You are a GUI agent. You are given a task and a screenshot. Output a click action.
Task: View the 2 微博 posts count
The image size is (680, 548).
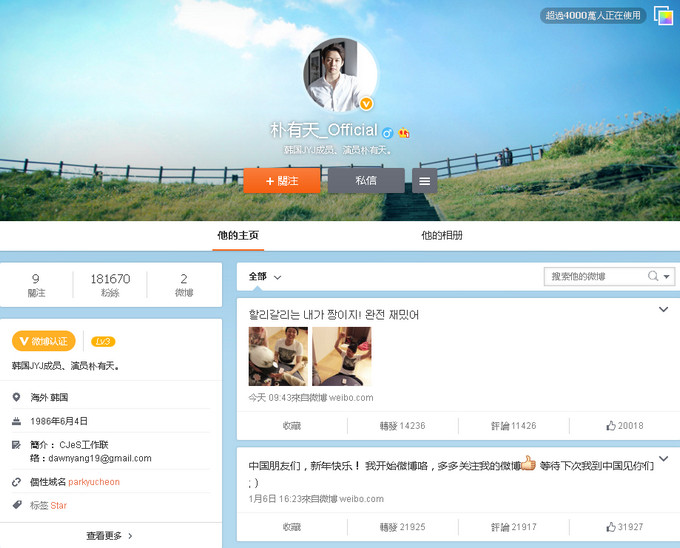tap(184, 285)
